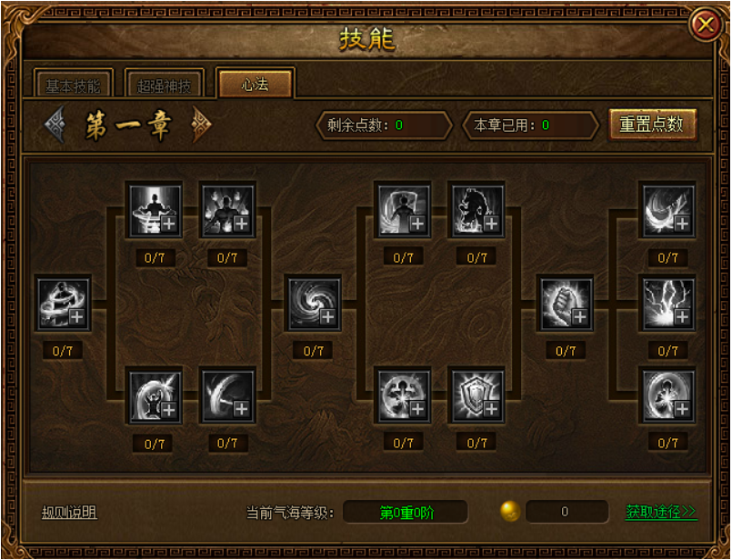Click the 重置点数 reset button
The width and height of the screenshot is (732, 560).
point(652,125)
